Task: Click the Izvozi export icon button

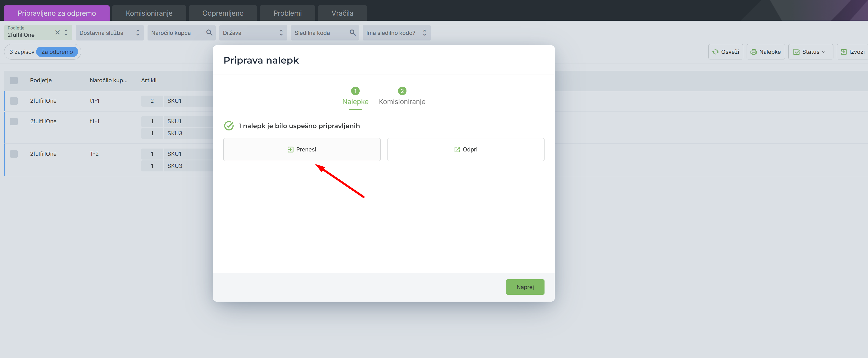Action: tap(852, 52)
